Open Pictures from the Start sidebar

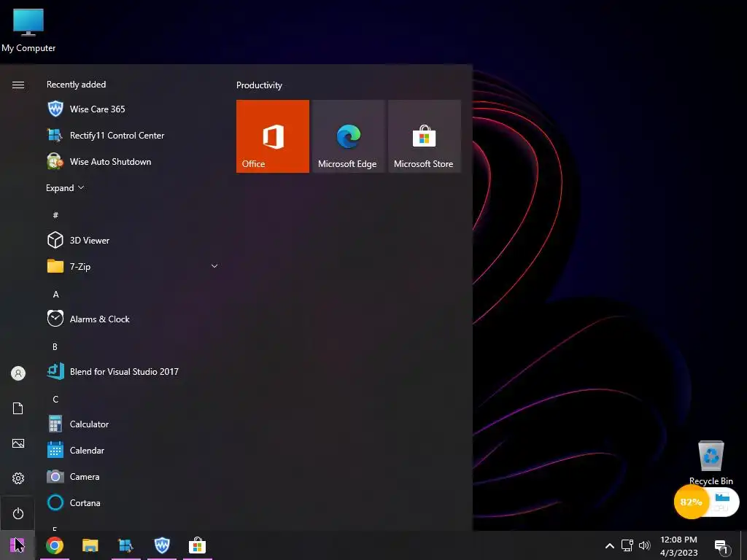click(18, 443)
